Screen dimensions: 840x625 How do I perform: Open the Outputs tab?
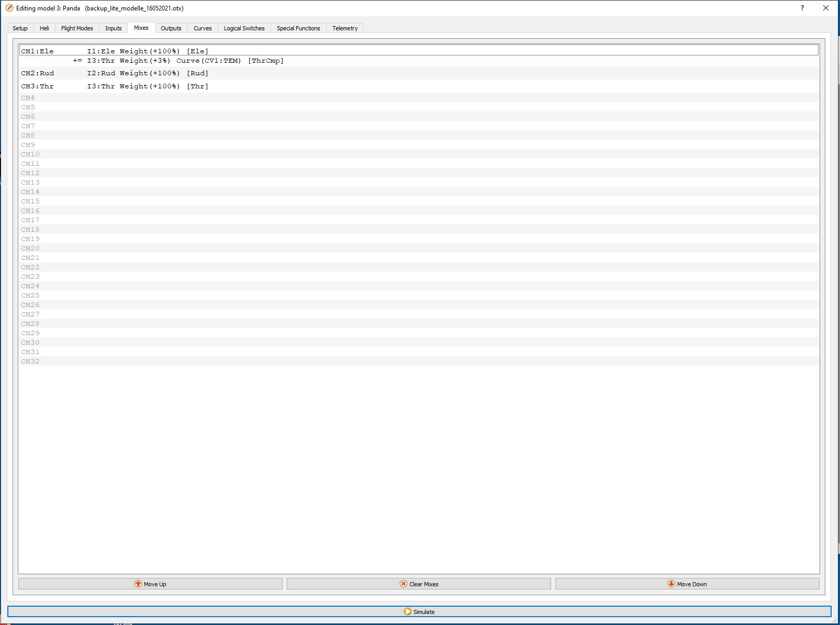click(x=171, y=28)
